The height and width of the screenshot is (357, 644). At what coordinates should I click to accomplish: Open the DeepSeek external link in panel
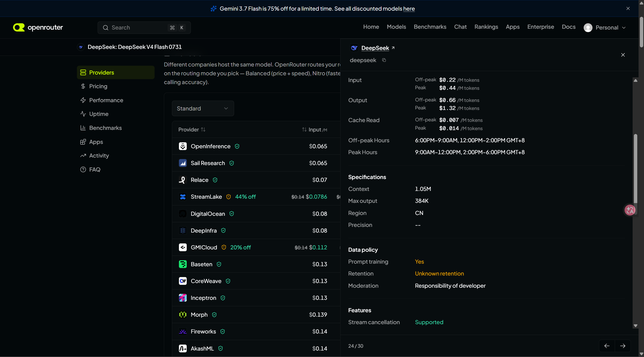pos(378,48)
